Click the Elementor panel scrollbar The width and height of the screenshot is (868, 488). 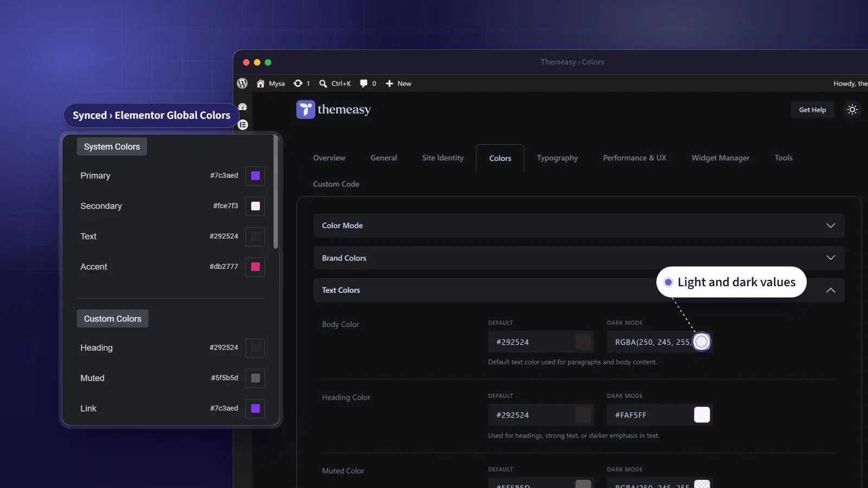pos(276,192)
